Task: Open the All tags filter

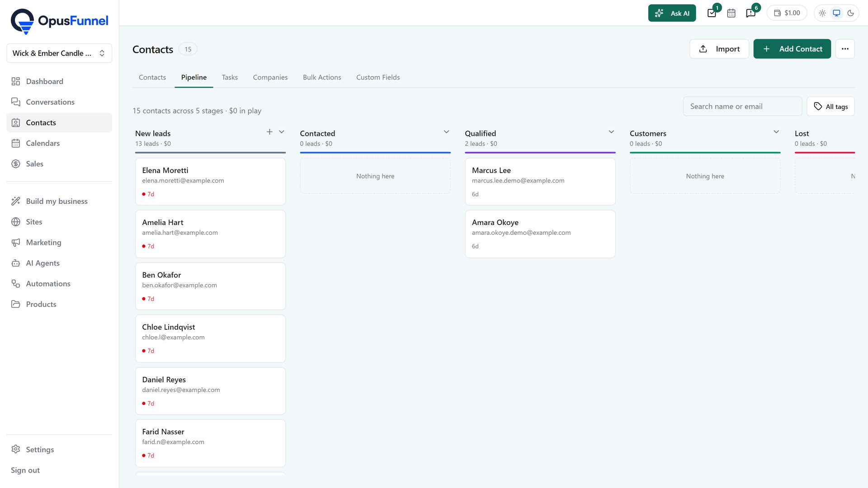Action: pos(831,107)
